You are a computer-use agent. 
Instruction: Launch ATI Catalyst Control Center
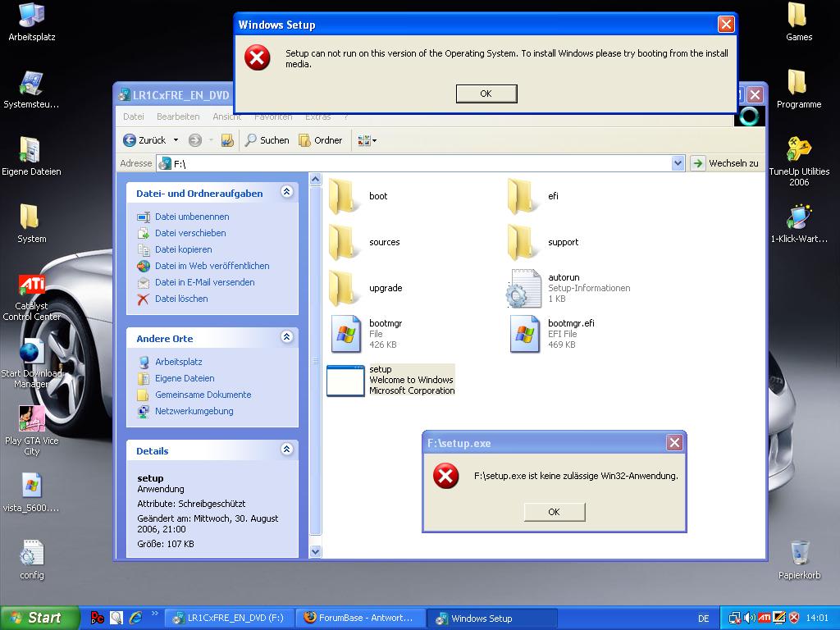tap(32, 297)
